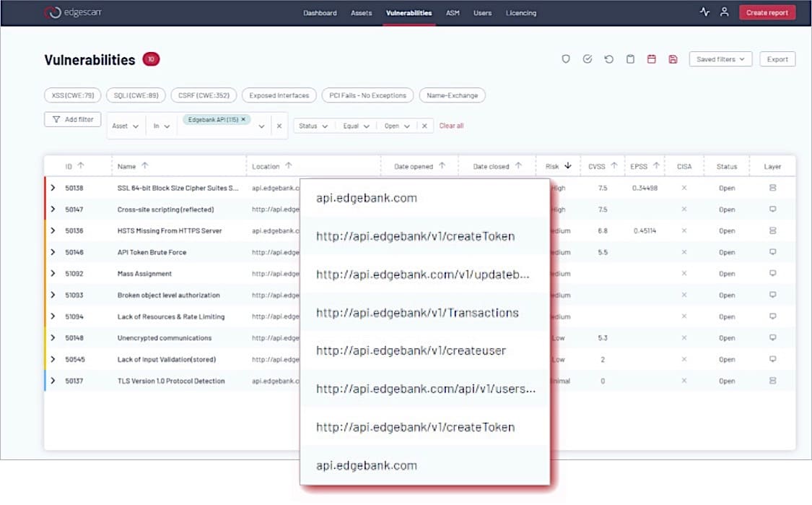Sort by Location using its arrow
The width and height of the screenshot is (812, 505).
pos(289,166)
